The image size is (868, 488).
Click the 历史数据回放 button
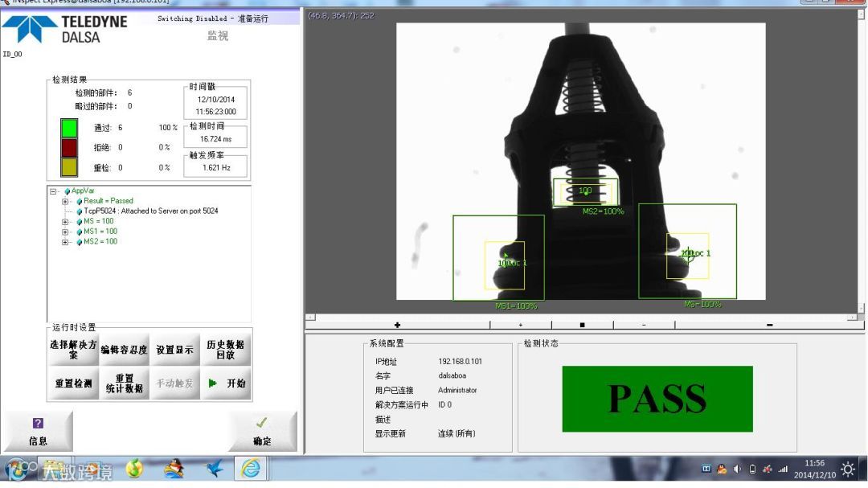coord(225,350)
